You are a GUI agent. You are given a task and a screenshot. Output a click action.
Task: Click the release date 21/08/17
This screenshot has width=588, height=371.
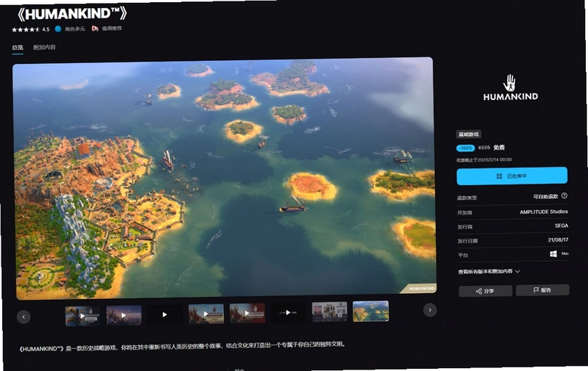(558, 239)
